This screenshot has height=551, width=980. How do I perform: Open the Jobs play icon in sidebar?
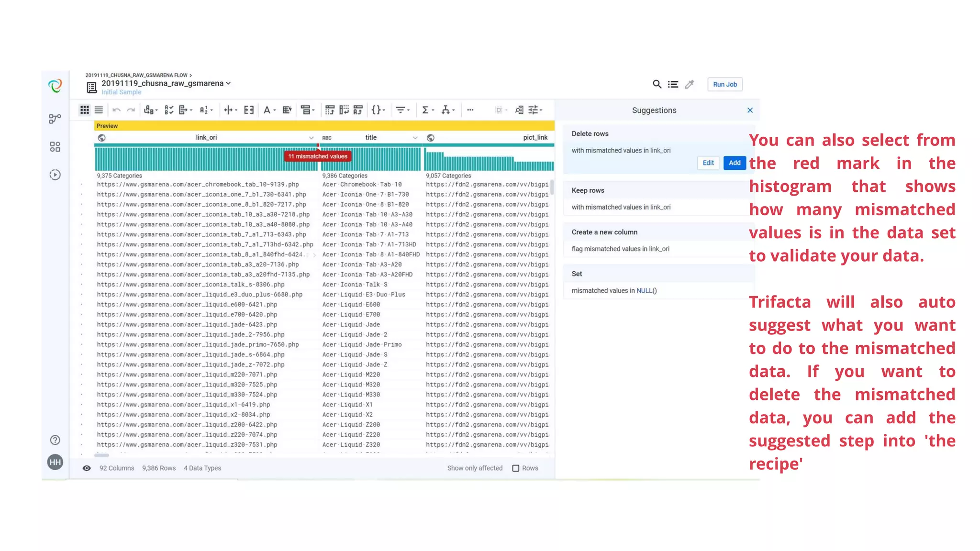[55, 175]
